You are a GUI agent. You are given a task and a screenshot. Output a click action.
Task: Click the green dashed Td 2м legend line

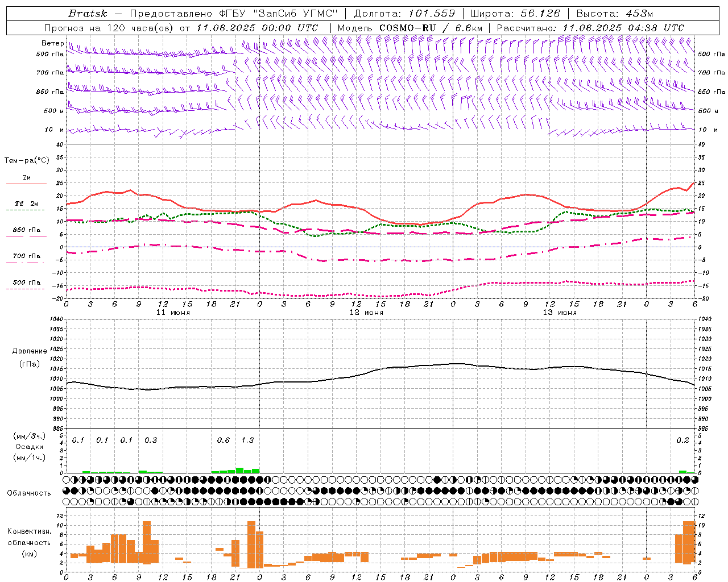pos(26,210)
